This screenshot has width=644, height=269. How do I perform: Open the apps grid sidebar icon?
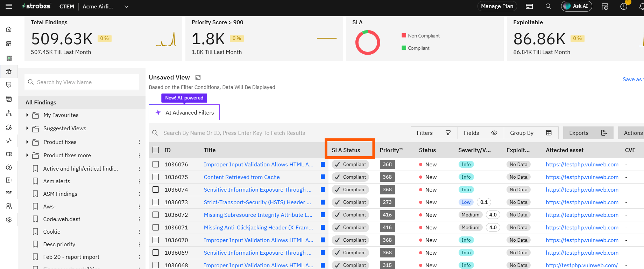pyautogui.click(x=9, y=58)
